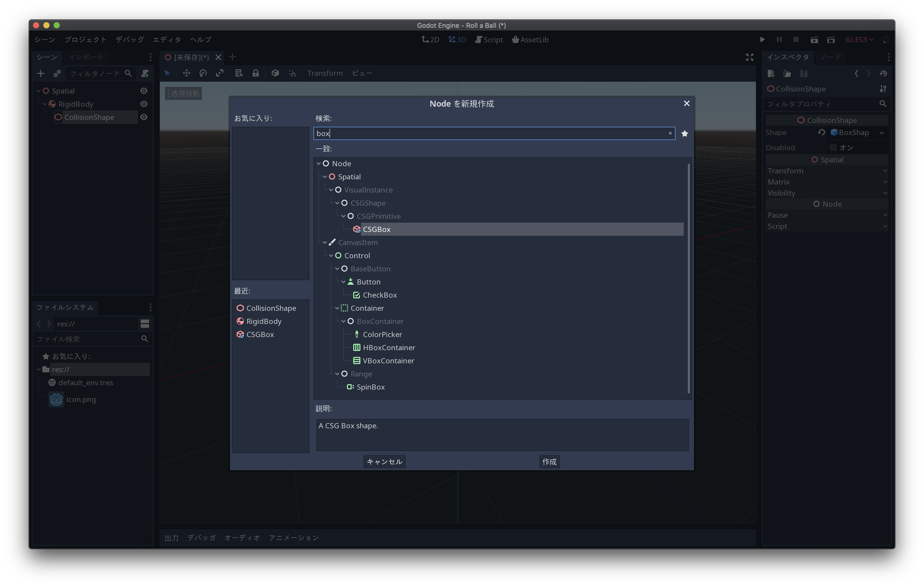
Task: Click the instance scene link icon
Action: pos(57,73)
